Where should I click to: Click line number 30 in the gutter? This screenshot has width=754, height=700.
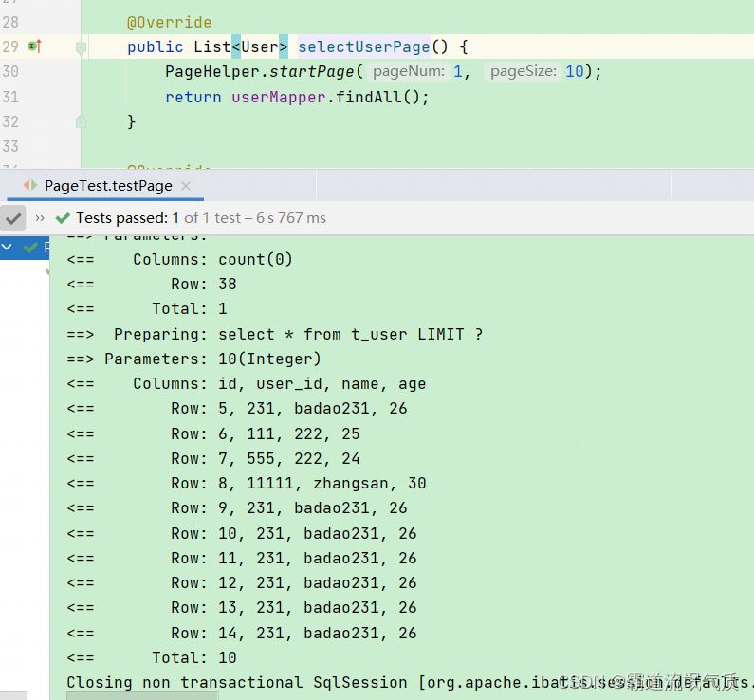[10, 72]
